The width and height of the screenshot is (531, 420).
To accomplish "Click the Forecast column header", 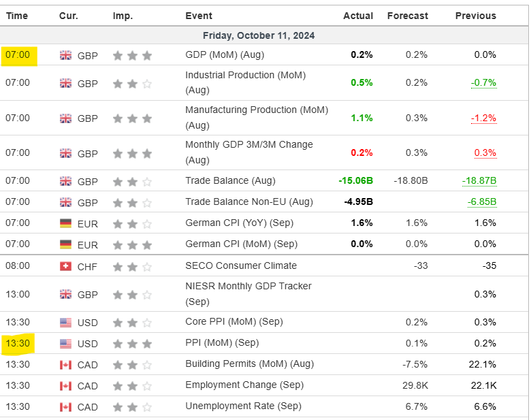I will point(408,16).
